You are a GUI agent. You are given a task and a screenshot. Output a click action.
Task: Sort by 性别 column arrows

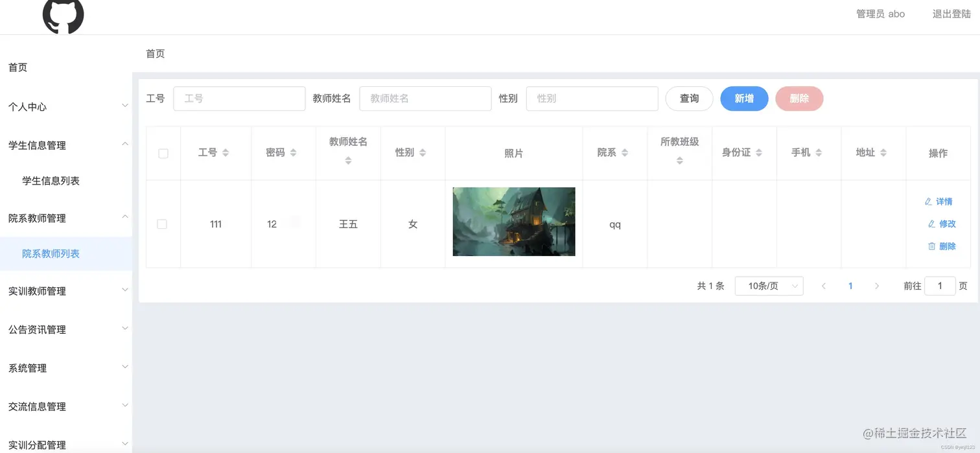(x=423, y=153)
